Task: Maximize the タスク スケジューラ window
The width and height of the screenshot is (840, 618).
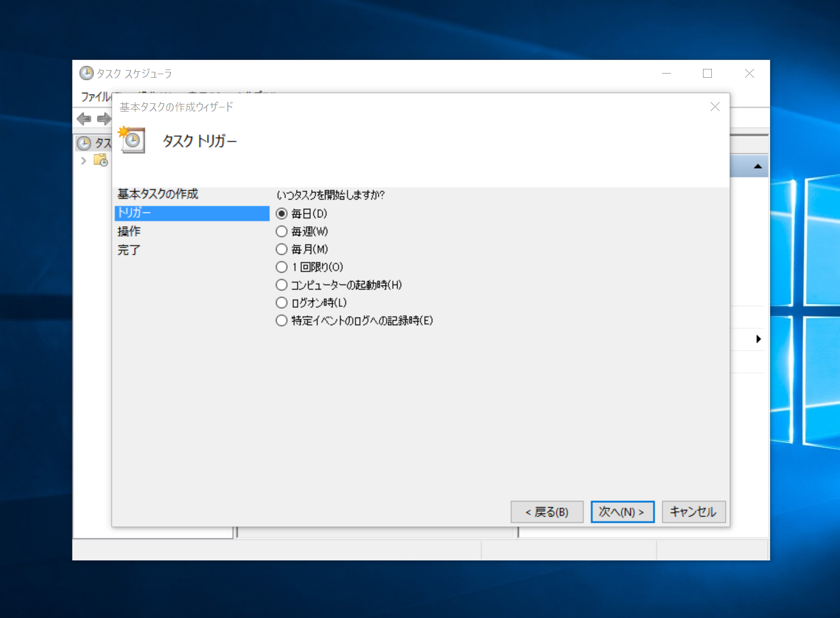Action: click(707, 73)
